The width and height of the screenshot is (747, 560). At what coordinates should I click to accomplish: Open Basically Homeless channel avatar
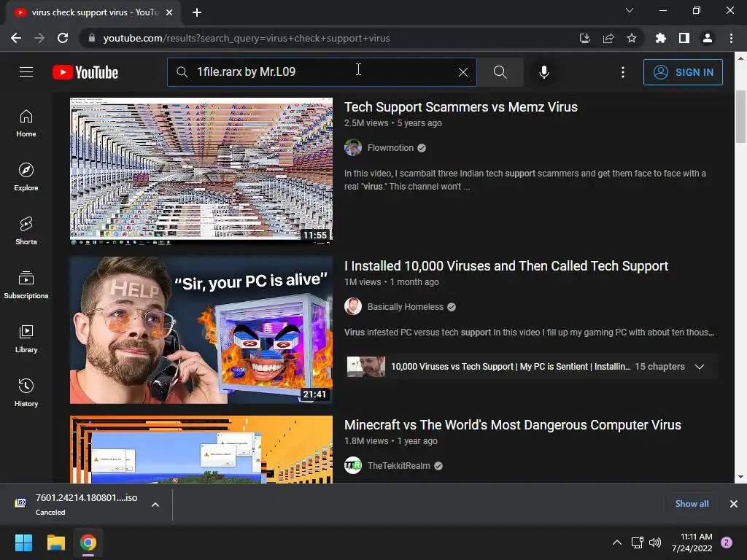tap(353, 307)
